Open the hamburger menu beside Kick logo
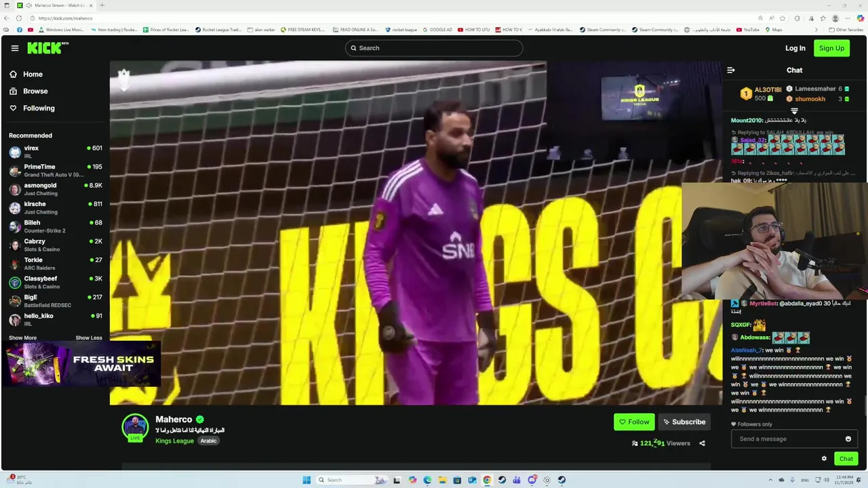 tap(14, 48)
